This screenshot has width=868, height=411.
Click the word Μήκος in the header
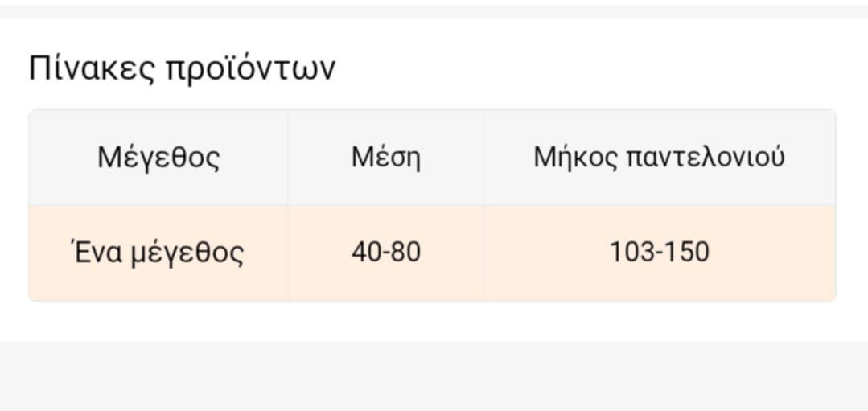[575, 157]
